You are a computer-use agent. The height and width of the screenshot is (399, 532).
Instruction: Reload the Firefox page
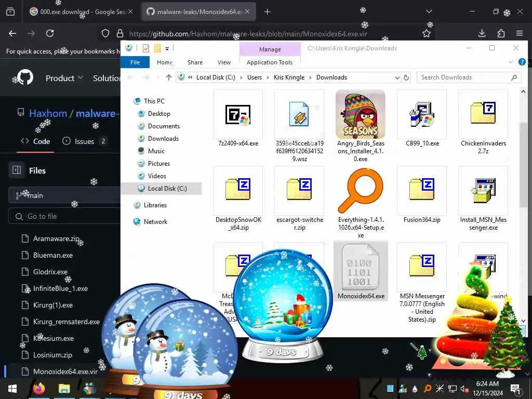50,33
